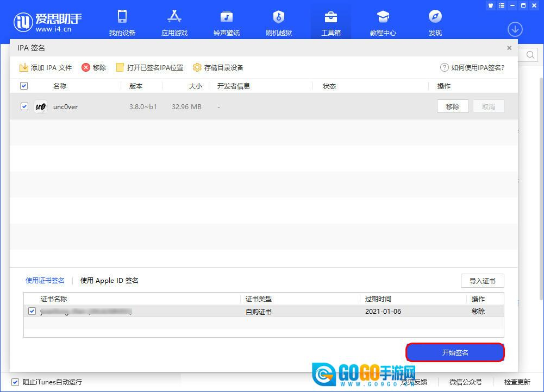The image size is (544, 392).
Task: Click the 导入证书 button
Action: (x=482, y=281)
